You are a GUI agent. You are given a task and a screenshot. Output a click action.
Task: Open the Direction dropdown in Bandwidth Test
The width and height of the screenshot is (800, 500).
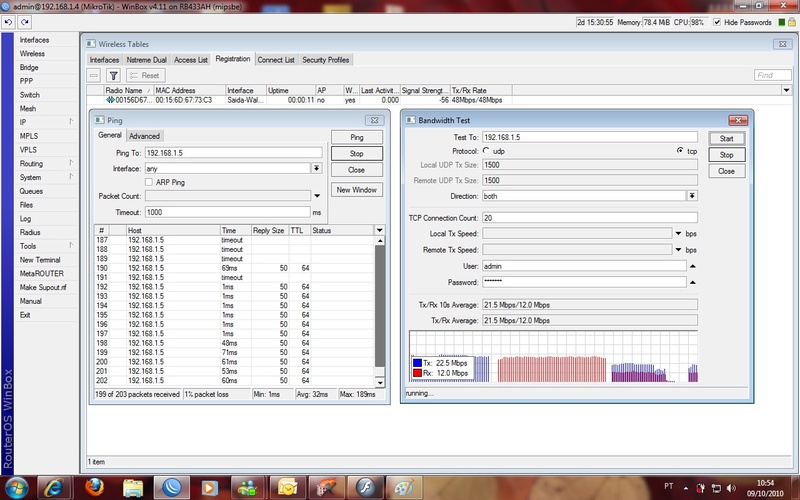pyautogui.click(x=691, y=197)
